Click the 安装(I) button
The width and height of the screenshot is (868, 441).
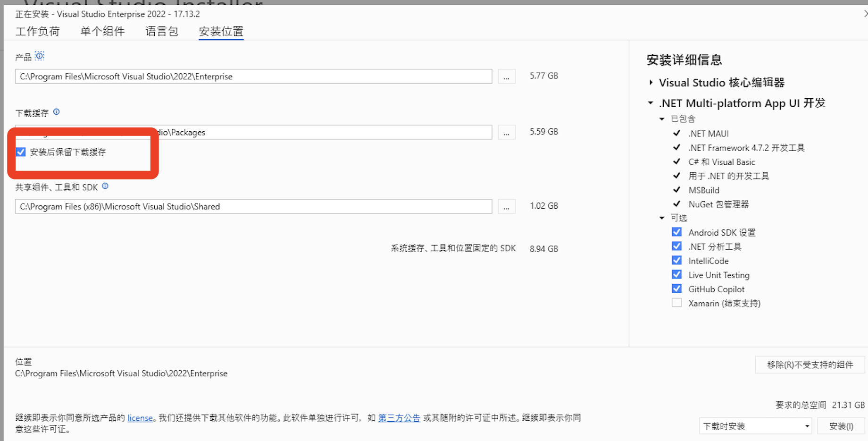coord(841,426)
